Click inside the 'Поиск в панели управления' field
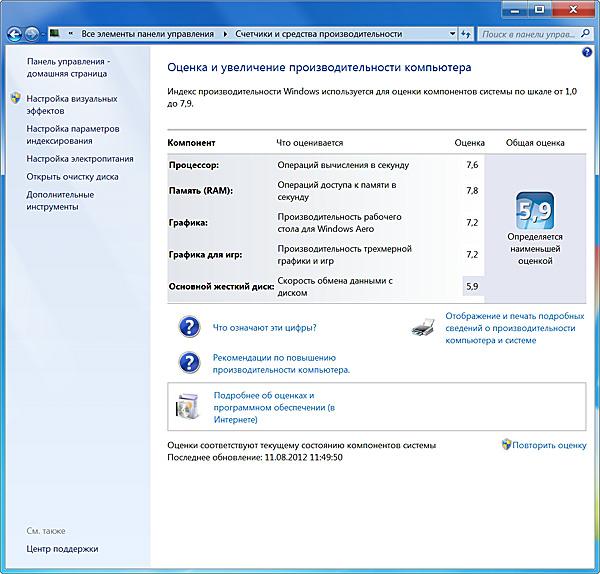Screen dimensions: 600x574 pyautogui.click(x=525, y=34)
